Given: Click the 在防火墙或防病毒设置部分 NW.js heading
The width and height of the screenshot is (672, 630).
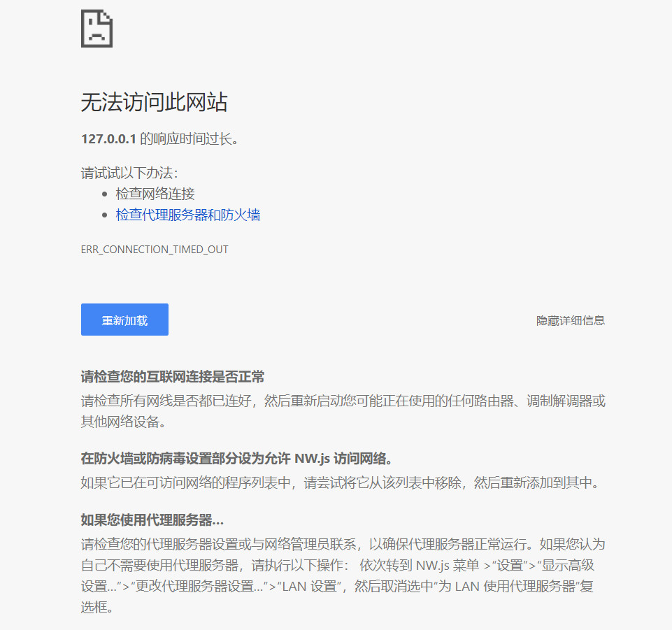Looking at the screenshot, I should tap(236, 459).
